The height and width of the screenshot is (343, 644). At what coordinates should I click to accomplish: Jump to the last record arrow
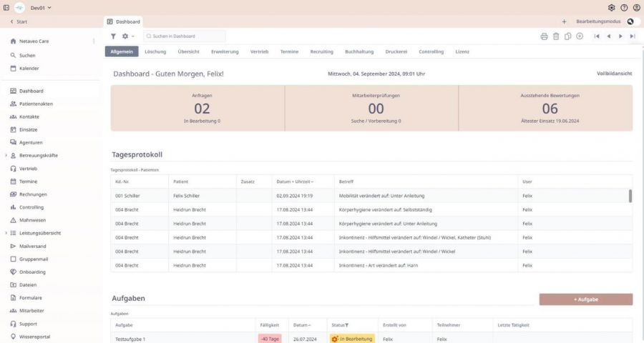coord(633,36)
